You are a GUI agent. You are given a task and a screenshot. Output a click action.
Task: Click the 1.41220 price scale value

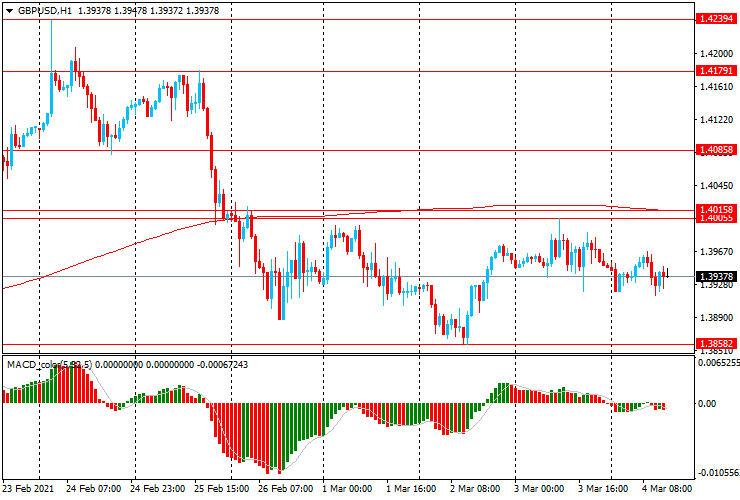click(x=716, y=120)
